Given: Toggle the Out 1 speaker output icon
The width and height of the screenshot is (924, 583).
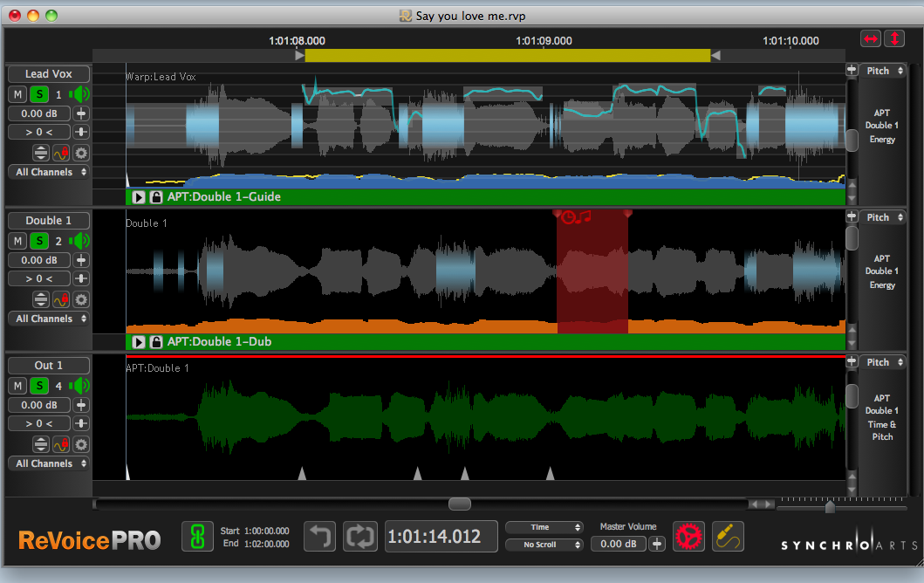Looking at the screenshot, I should (x=80, y=386).
